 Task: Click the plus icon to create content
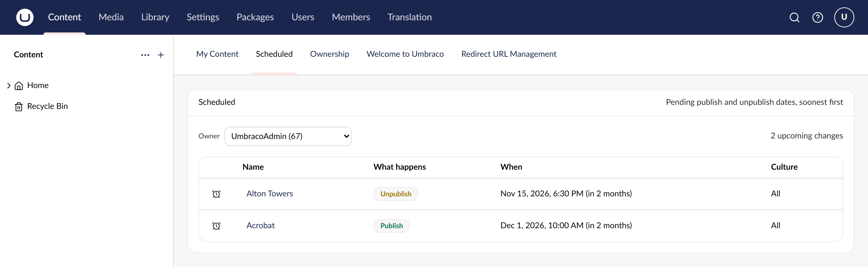[161, 55]
